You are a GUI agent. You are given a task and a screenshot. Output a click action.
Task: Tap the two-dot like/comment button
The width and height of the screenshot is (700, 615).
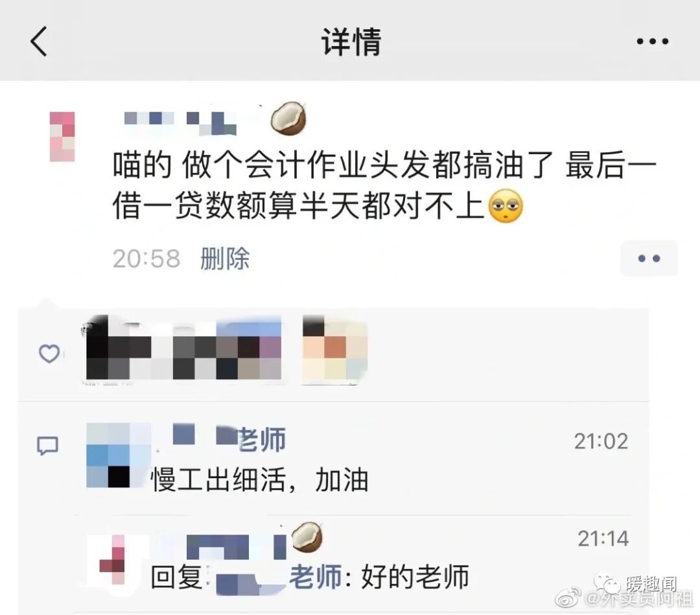[649, 258]
